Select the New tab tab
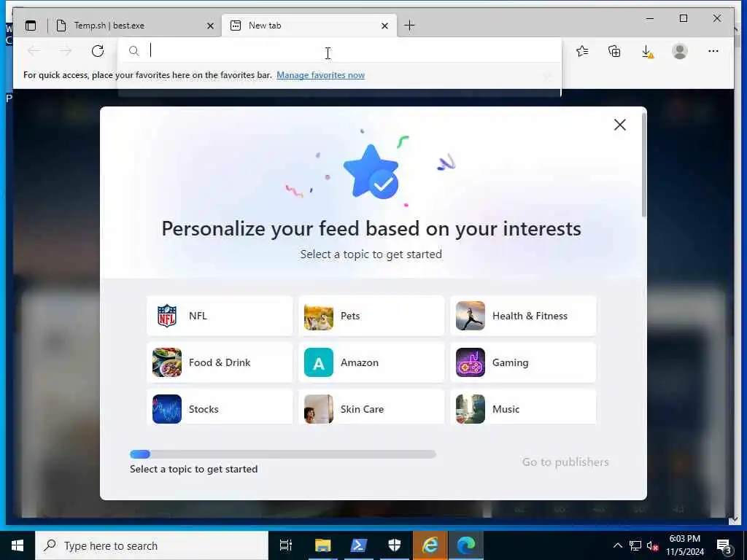Viewport: 747px width, 560px height. coord(309,26)
